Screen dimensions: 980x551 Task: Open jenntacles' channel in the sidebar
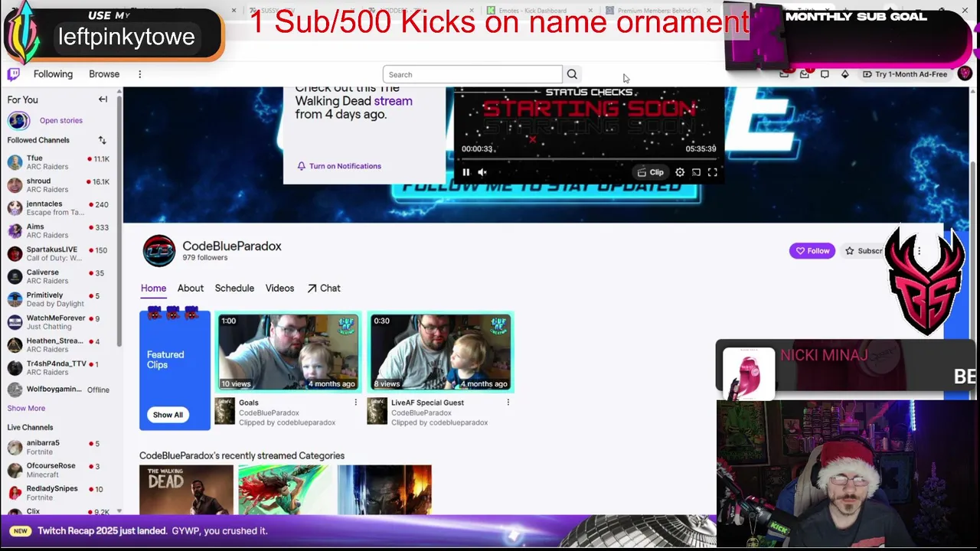59,208
